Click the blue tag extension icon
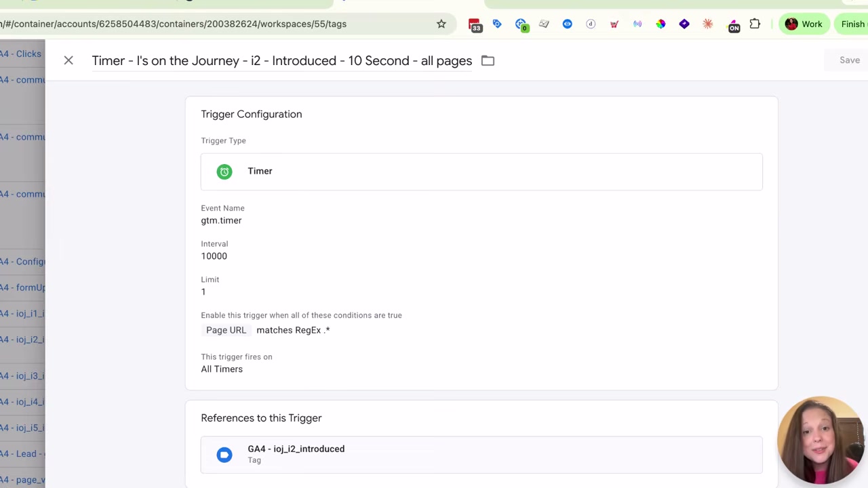868x488 pixels. [x=497, y=24]
